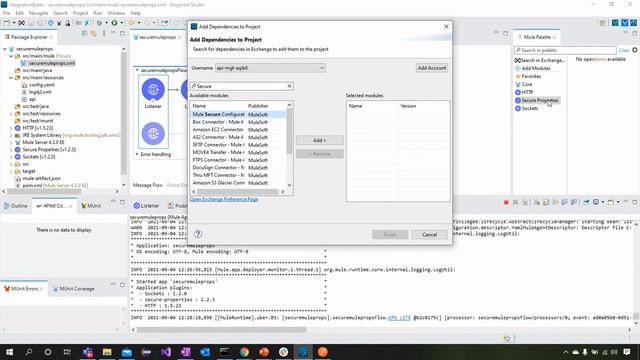The width and height of the screenshot is (640, 360).
Task: Clear the Secure search text with X icon
Action: click(x=289, y=86)
